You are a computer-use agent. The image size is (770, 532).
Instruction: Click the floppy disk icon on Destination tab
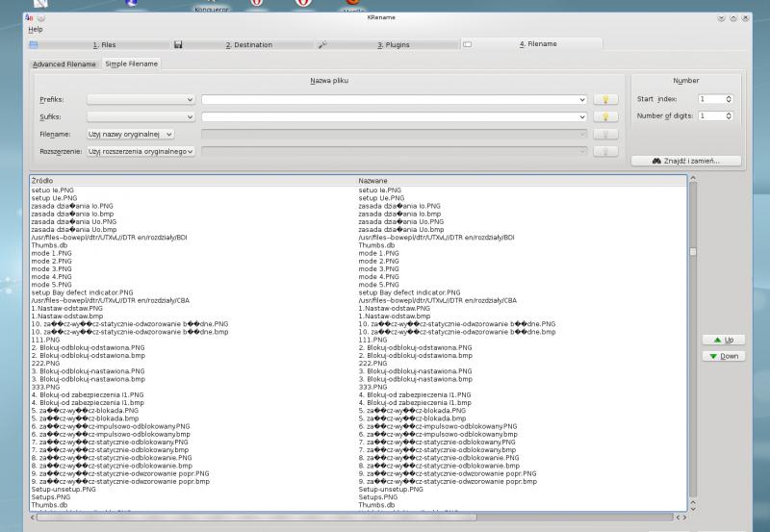click(179, 44)
